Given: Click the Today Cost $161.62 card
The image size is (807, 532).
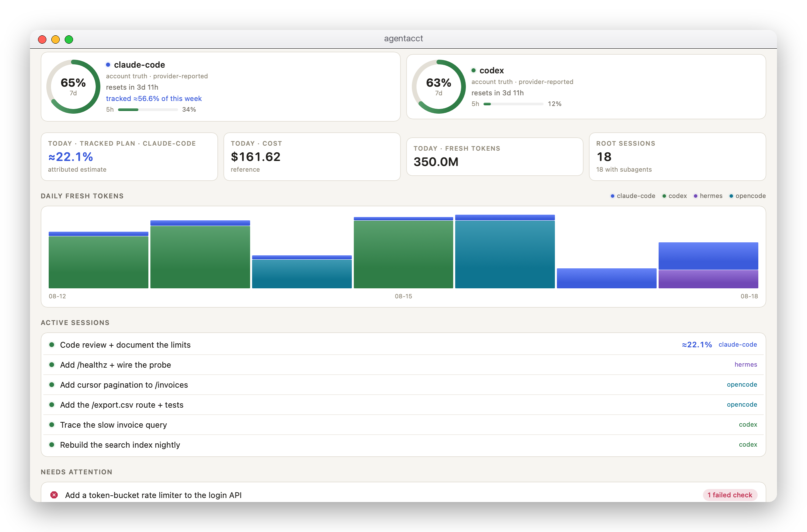Looking at the screenshot, I should tap(312, 156).
